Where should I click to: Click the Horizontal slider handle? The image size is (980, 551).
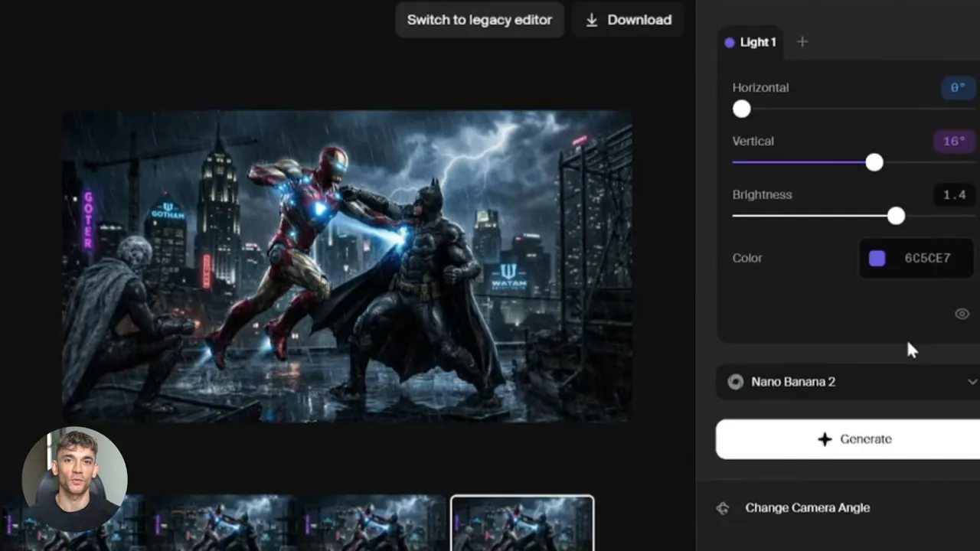(x=741, y=109)
